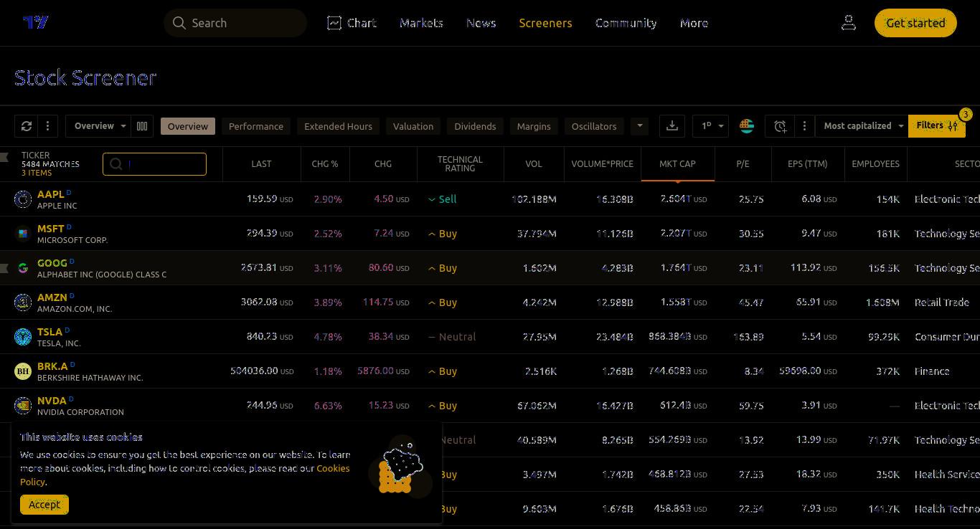Open the Most capitalized dropdown
980x529 pixels.
point(862,126)
